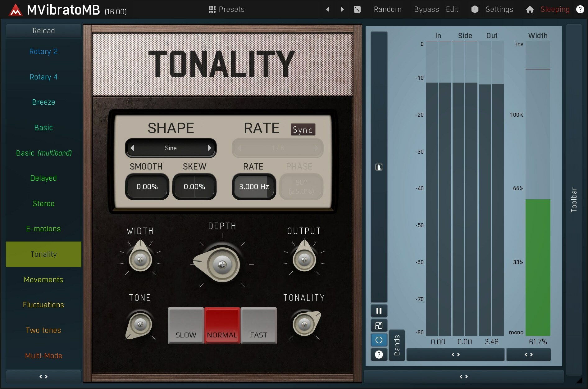Viewport: 588px width, 389px height.
Task: Toggle the analyzer power button
Action: click(x=379, y=340)
